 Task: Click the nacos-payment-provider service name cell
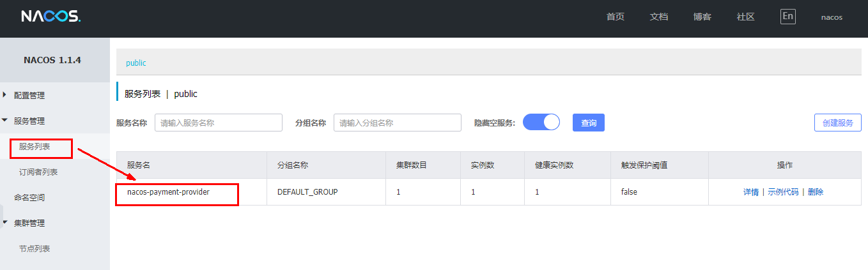point(192,191)
